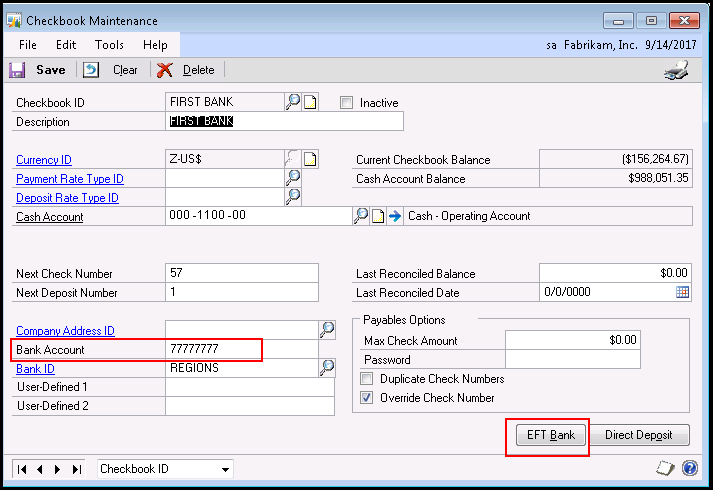Open the Edit menu
The height and width of the screenshot is (490, 713).
pos(66,45)
